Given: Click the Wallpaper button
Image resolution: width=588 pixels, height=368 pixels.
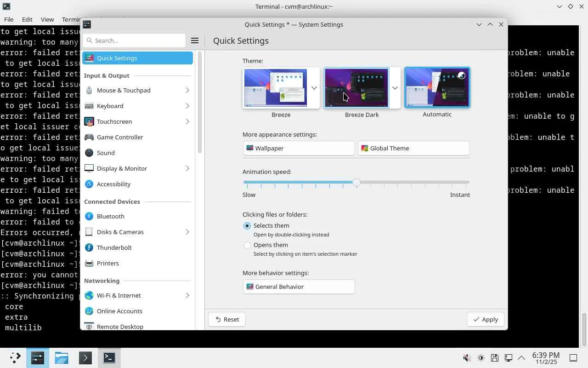Looking at the screenshot, I should [x=299, y=148].
